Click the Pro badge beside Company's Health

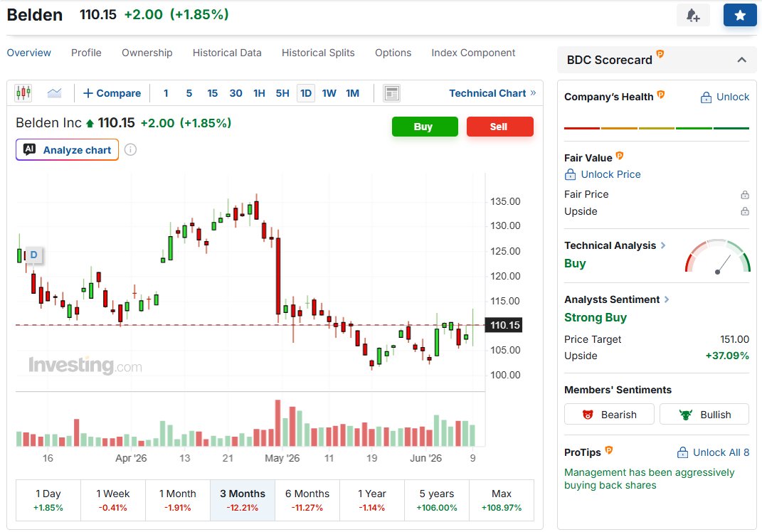point(661,95)
